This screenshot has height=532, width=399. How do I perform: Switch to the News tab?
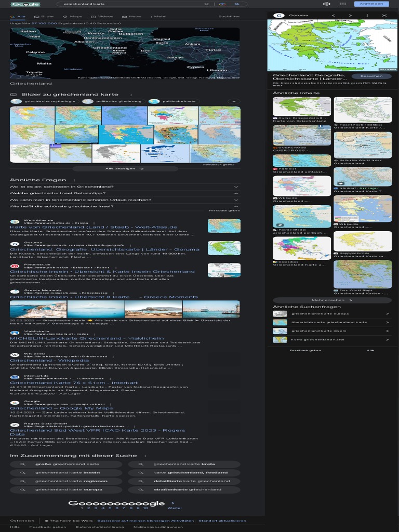click(x=131, y=16)
